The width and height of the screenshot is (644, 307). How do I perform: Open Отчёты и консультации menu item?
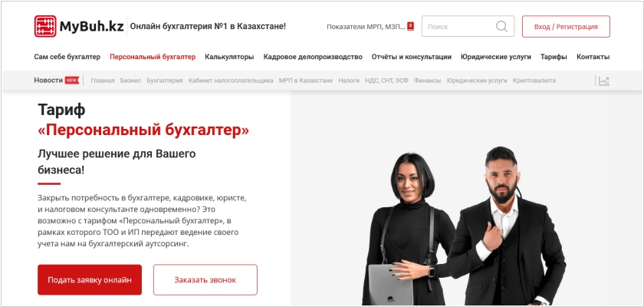tap(412, 57)
